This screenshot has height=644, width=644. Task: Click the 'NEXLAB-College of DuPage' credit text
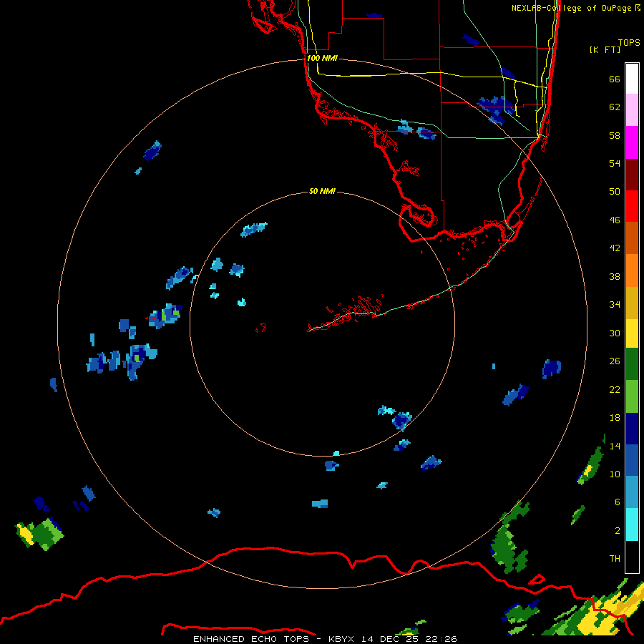pyautogui.click(x=571, y=8)
